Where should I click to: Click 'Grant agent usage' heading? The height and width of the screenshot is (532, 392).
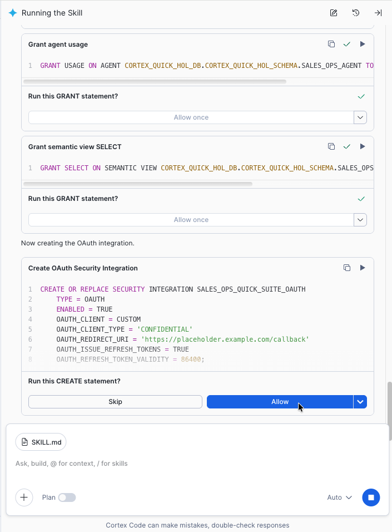pyautogui.click(x=58, y=45)
